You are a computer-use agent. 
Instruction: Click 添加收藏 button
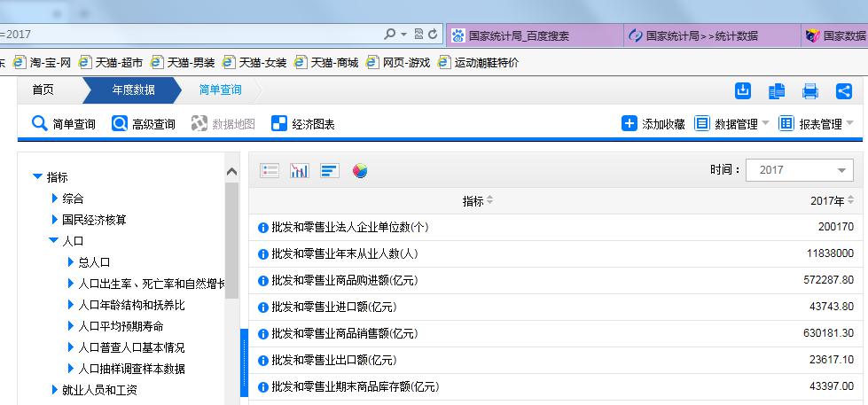pyautogui.click(x=653, y=124)
